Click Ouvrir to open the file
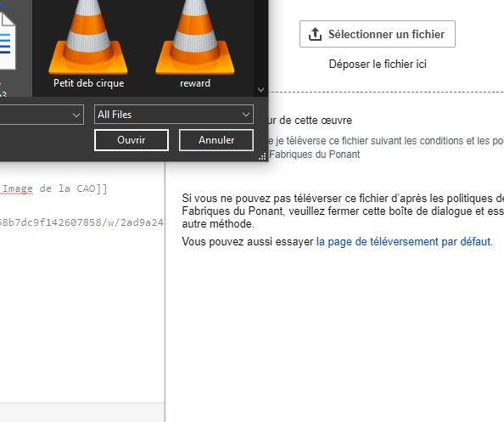 [x=132, y=140]
